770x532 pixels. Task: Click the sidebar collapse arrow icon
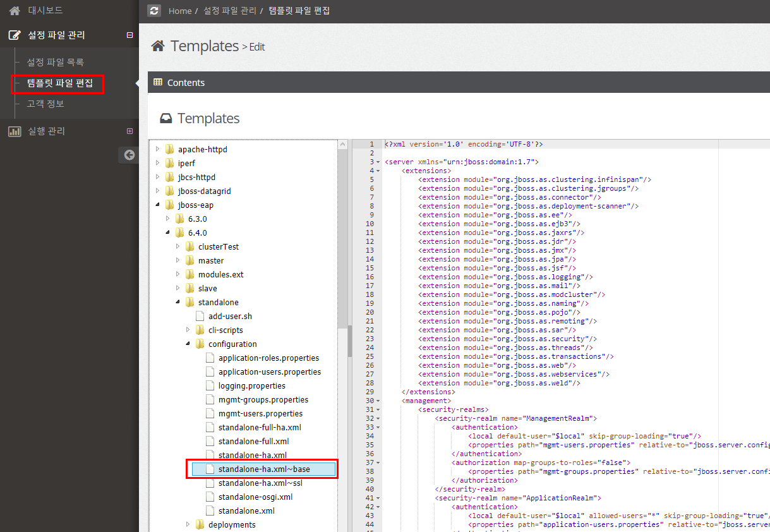[x=129, y=155]
